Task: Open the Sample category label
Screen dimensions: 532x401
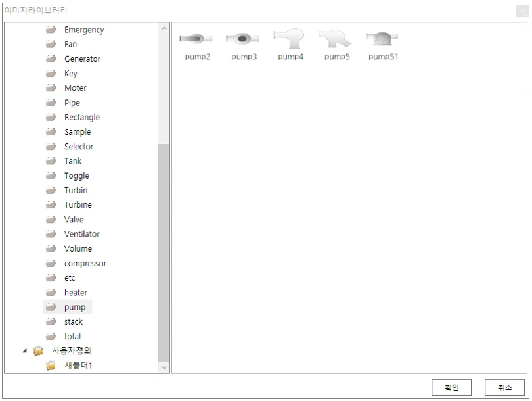Action: tap(78, 132)
